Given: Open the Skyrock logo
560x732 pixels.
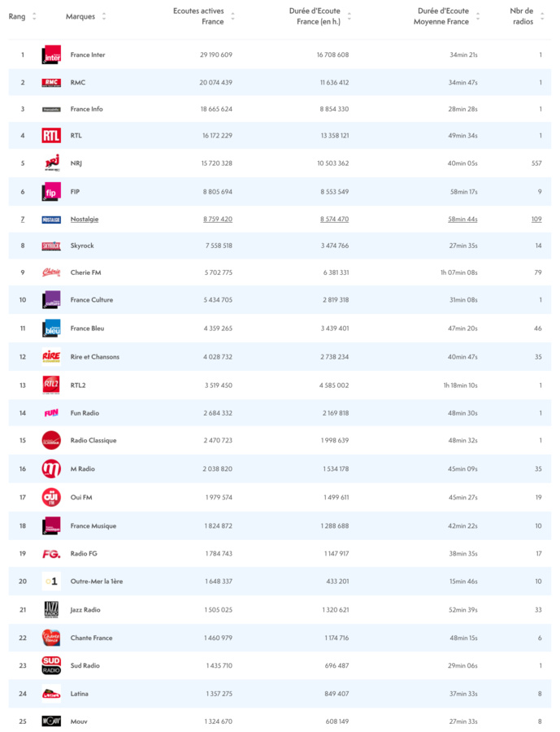Looking at the screenshot, I should [x=50, y=244].
